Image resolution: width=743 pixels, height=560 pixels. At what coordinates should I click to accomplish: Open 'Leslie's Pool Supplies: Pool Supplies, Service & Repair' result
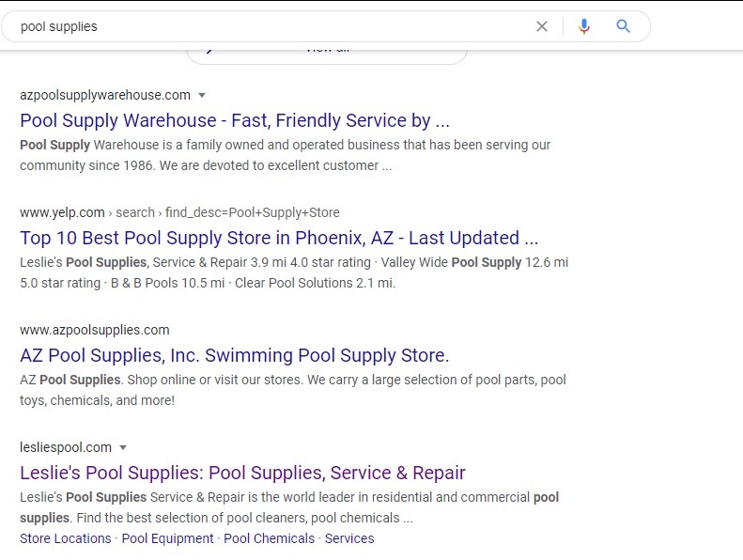coord(242,473)
